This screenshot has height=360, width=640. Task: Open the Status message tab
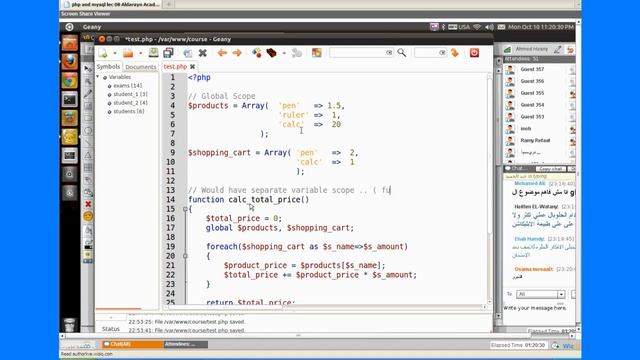(111, 329)
